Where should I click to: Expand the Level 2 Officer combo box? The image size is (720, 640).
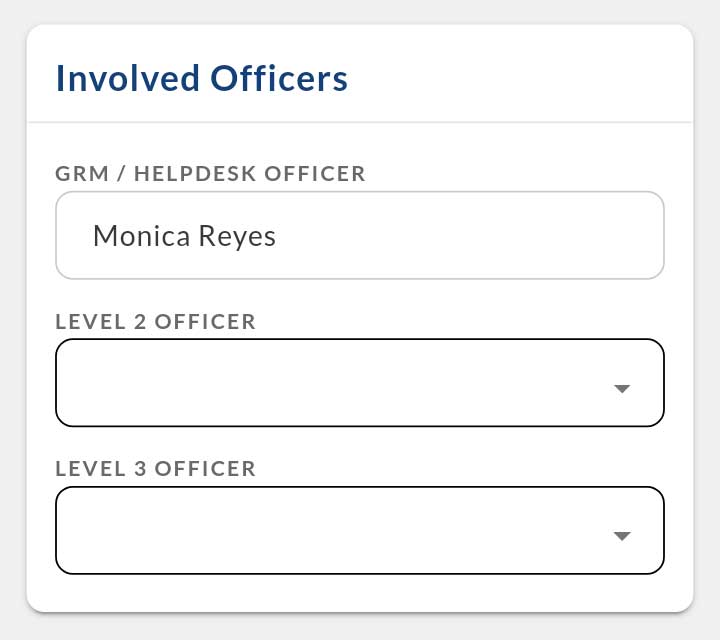coord(360,383)
